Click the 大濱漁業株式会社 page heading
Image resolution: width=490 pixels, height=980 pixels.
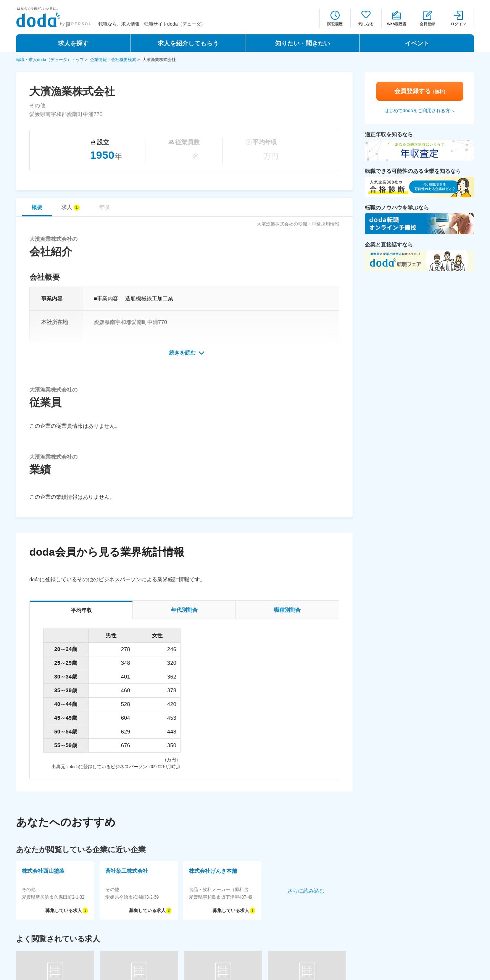coord(72,92)
